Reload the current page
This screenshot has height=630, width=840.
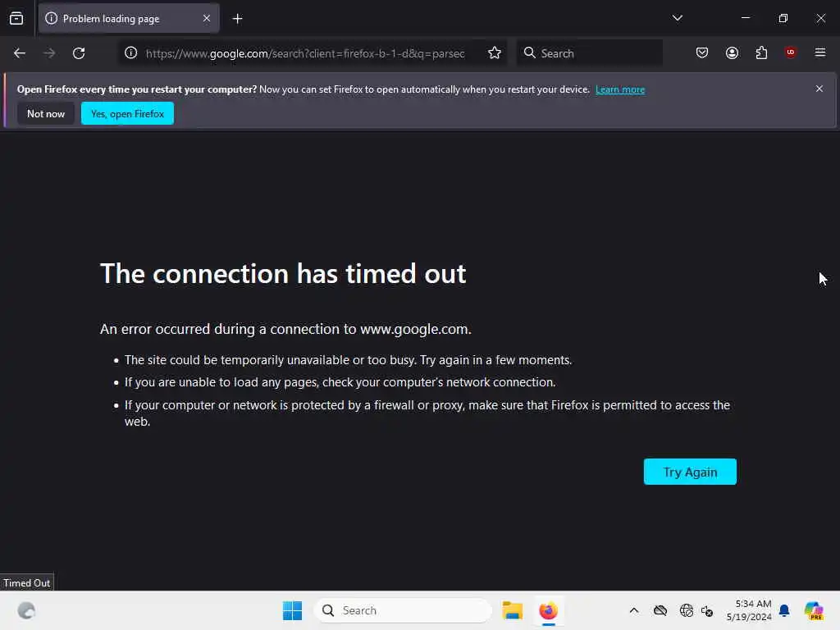pos(79,53)
